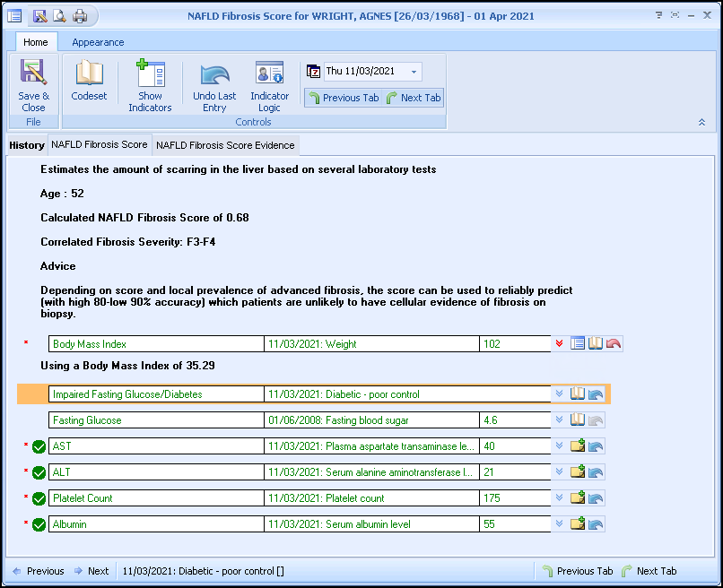Open the NAFLD Fibrosis Score Evidence tab
723x588 pixels.
coord(225,145)
